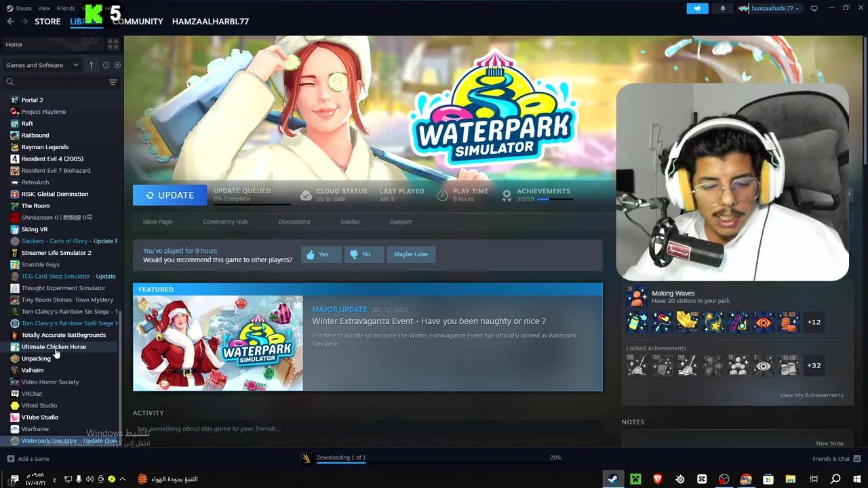Select the locked 100,000 coins achievement
Screen dimensions: 868x488
point(788,365)
